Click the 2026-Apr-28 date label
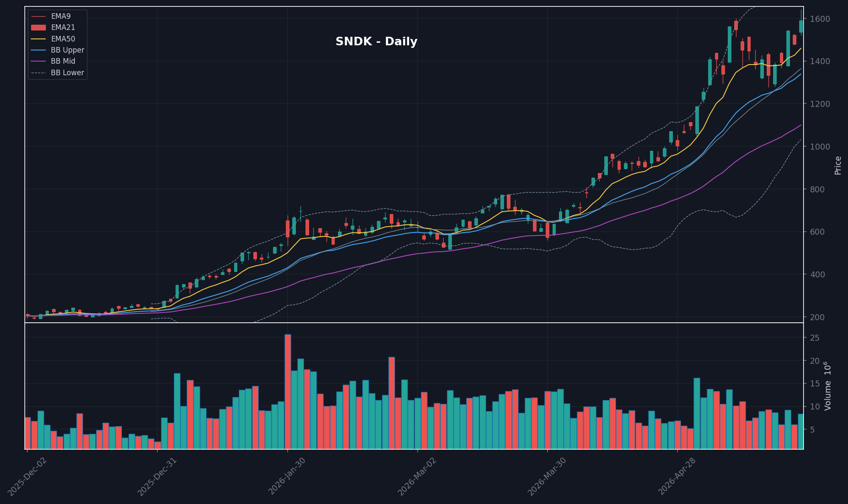This screenshot has height=504, width=848. click(x=677, y=476)
